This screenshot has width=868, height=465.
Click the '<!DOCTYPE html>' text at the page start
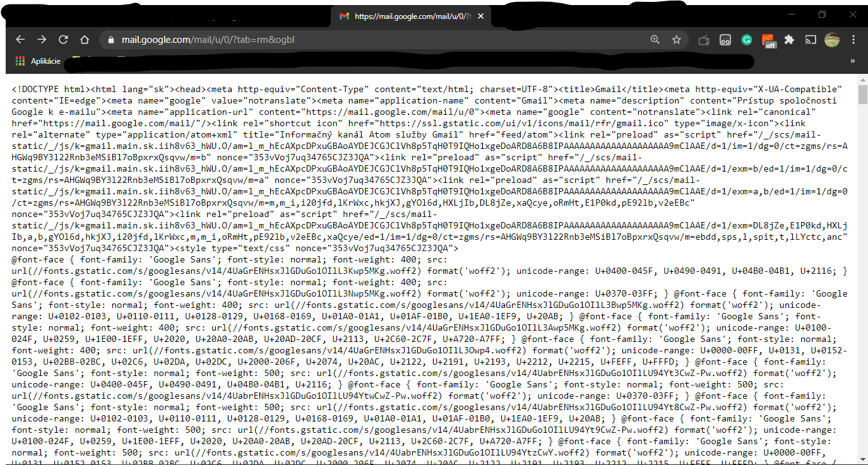point(51,89)
